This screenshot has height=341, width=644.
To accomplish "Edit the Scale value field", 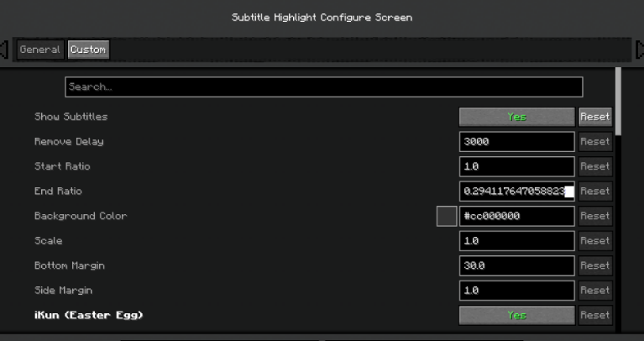I will (516, 241).
